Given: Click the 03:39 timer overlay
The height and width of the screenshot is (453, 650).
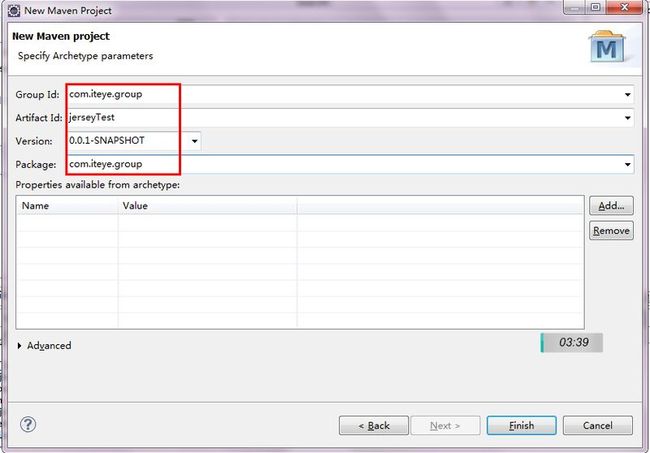Looking at the screenshot, I should (x=572, y=343).
